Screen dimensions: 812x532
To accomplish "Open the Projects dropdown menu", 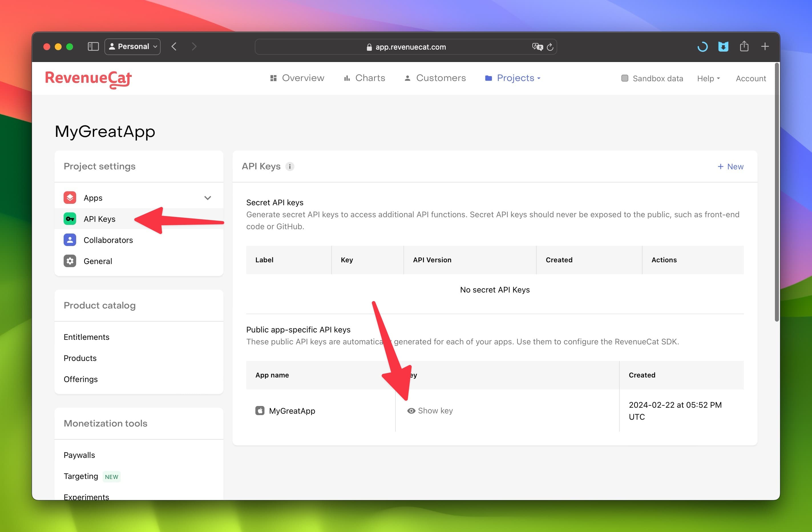I will [x=513, y=78].
